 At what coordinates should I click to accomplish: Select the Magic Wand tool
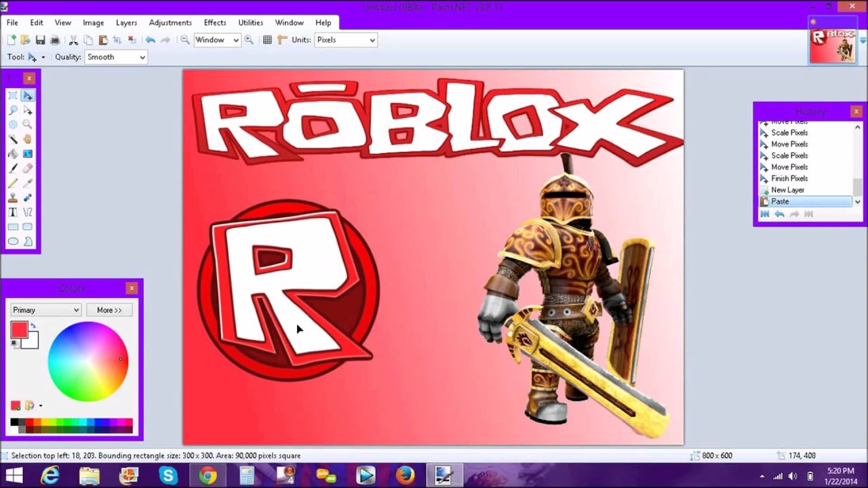(13, 139)
